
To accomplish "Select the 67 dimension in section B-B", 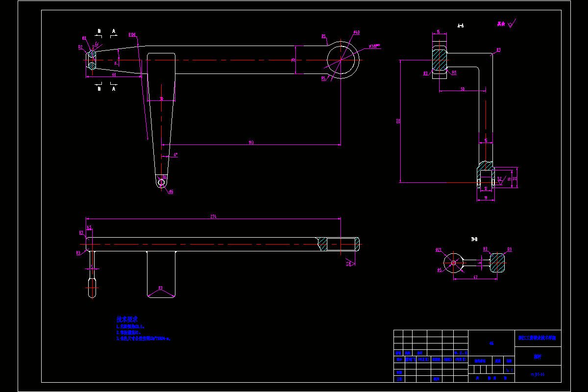I will click(475, 277).
